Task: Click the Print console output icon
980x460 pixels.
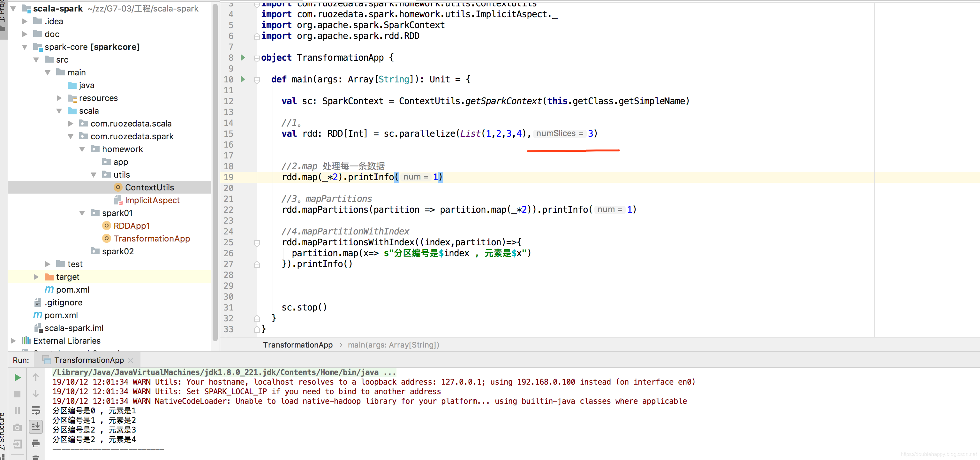Action: click(x=36, y=444)
